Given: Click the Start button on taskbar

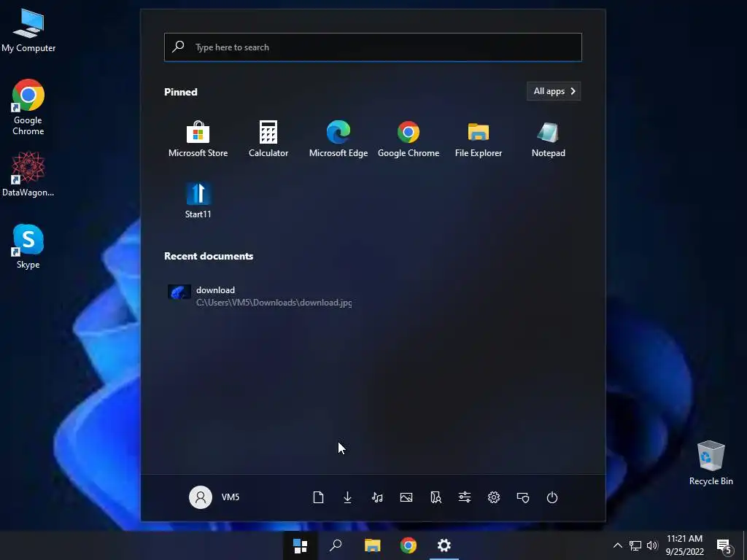Looking at the screenshot, I should [x=300, y=545].
